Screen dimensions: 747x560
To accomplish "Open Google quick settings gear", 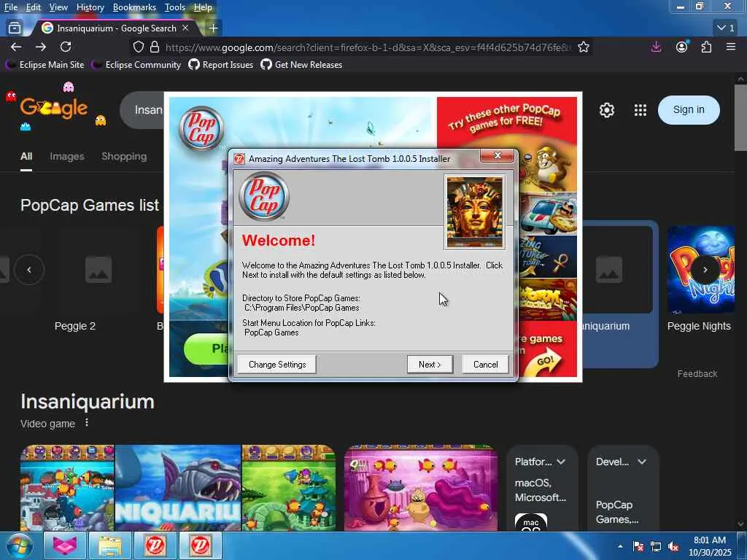I will point(606,110).
